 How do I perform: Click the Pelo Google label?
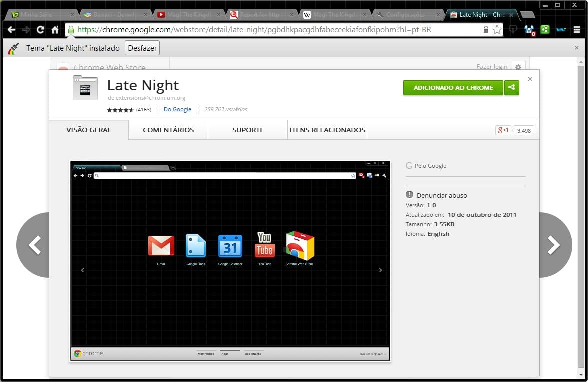tap(430, 166)
